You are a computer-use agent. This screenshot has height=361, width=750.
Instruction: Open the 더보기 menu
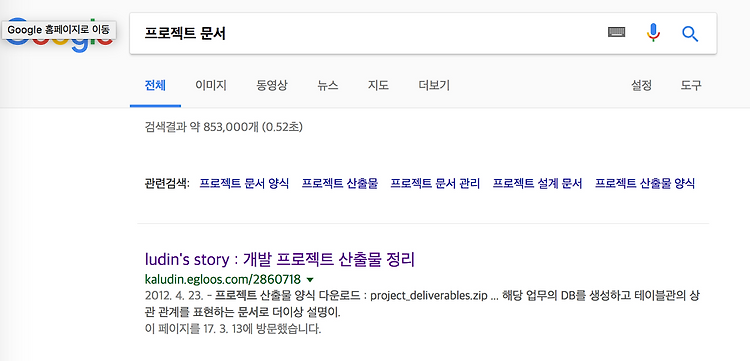click(434, 86)
